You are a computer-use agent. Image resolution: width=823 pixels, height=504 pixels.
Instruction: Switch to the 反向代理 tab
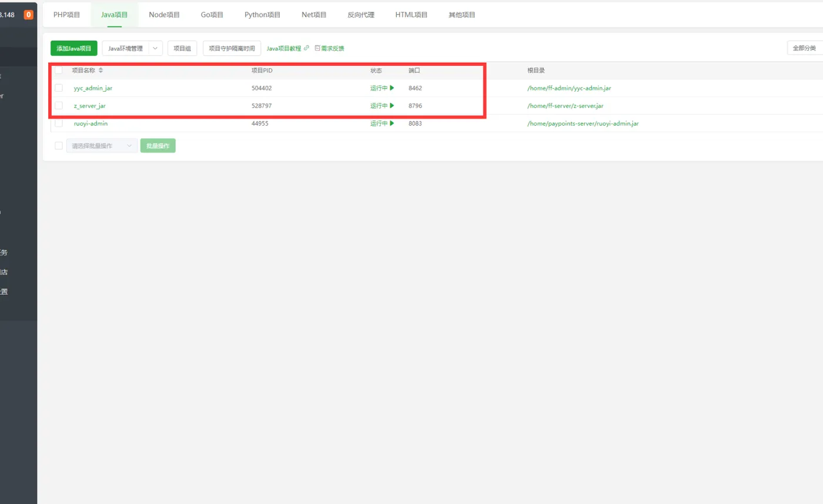[x=360, y=15]
